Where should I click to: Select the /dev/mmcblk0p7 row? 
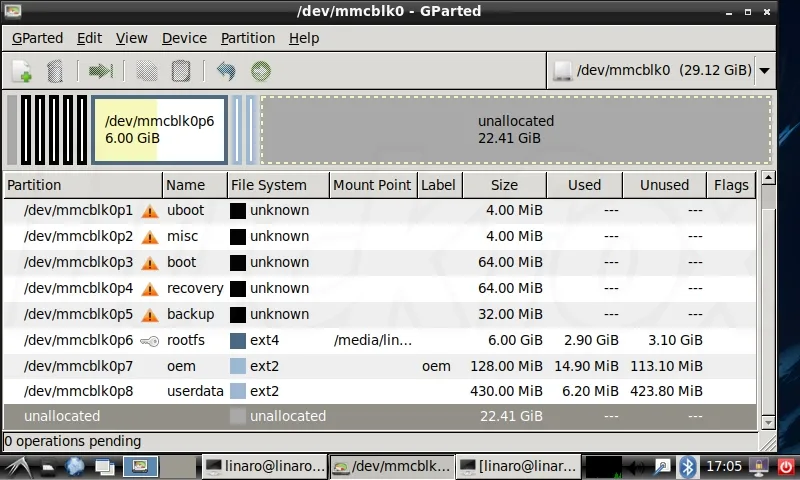(x=380, y=366)
